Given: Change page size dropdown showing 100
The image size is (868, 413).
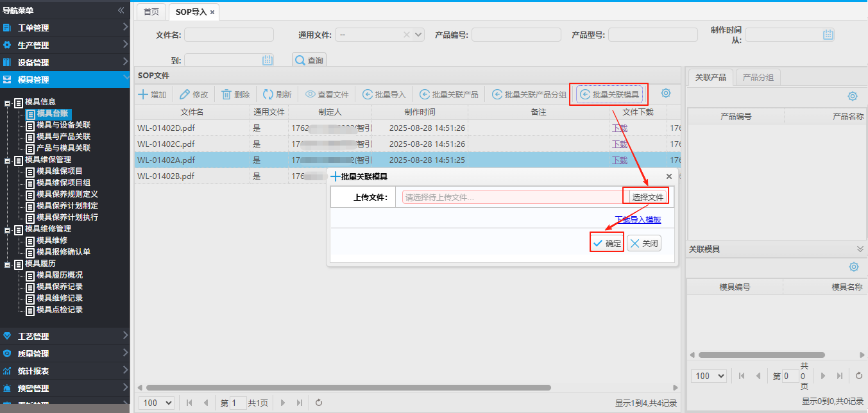Looking at the screenshot, I should tap(157, 403).
